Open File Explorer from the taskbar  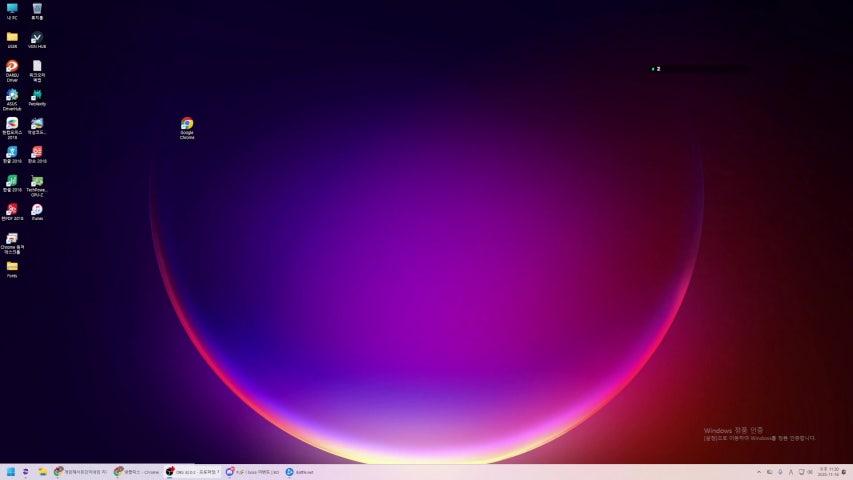[42, 472]
